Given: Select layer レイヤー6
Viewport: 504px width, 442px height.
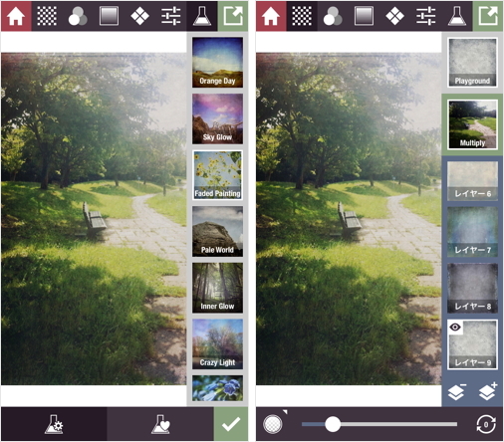Looking at the screenshot, I should tap(472, 181).
